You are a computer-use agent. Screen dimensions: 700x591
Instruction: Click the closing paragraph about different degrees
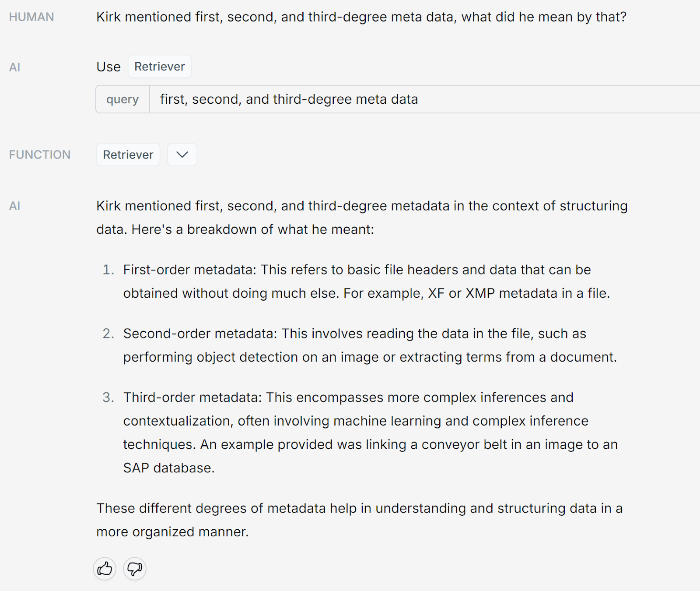click(x=359, y=520)
